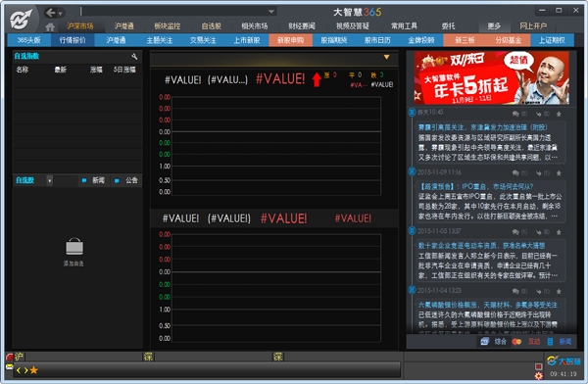Open the 股市日历 tab

(377, 40)
